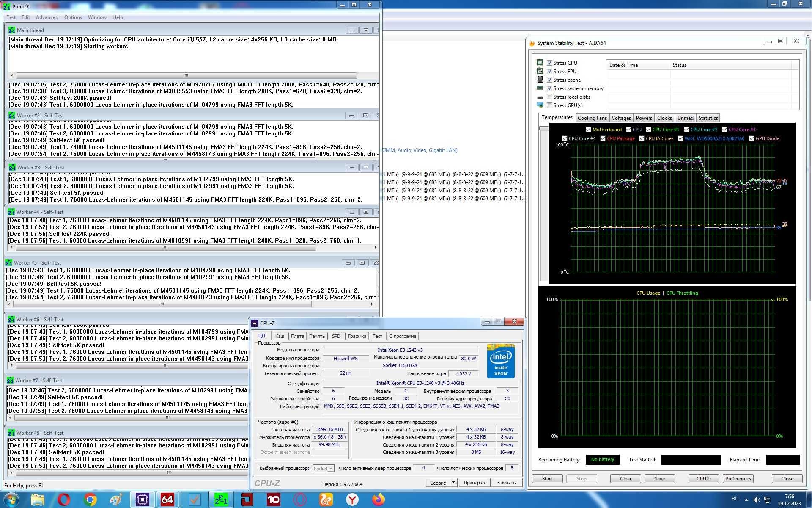The image size is (812, 508).
Task: Uncheck Stress FPU
Action: [x=549, y=71]
